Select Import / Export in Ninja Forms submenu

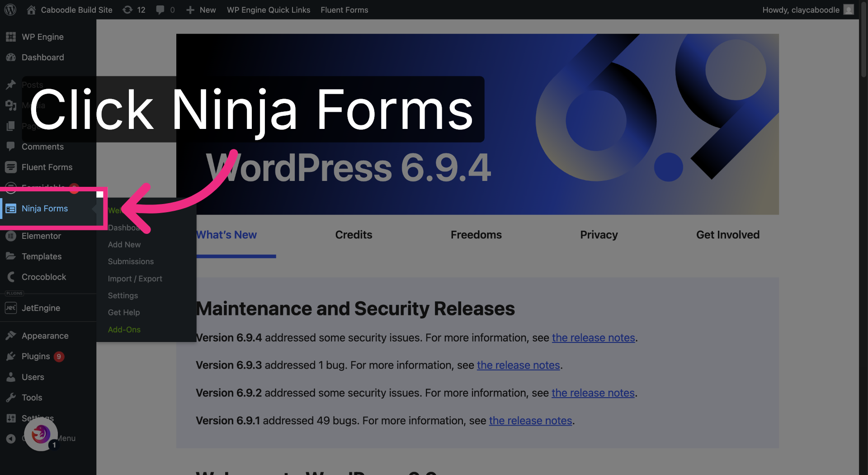tap(135, 279)
